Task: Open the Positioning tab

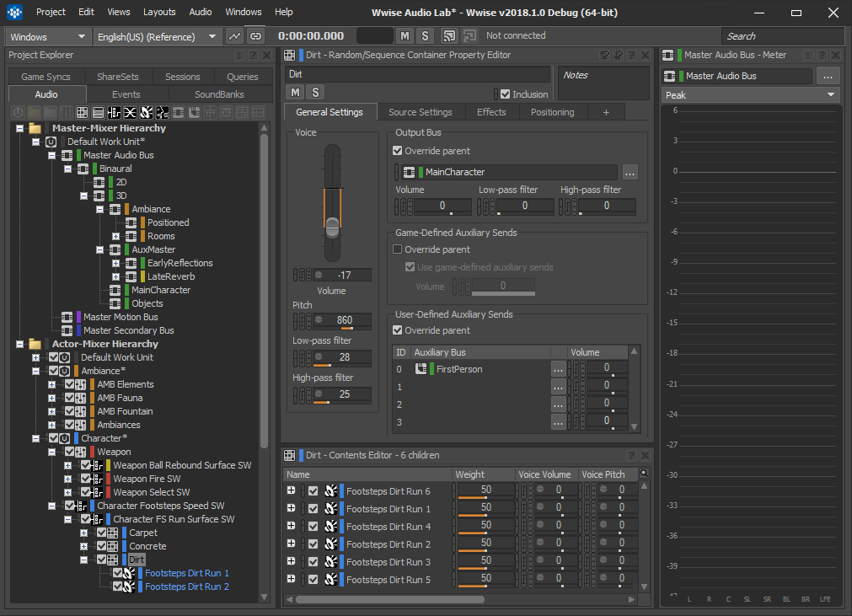Action: [x=552, y=112]
